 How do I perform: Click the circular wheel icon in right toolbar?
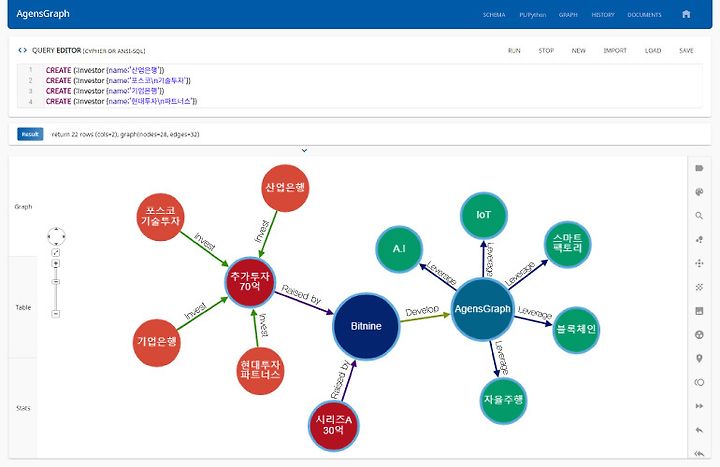click(x=699, y=335)
